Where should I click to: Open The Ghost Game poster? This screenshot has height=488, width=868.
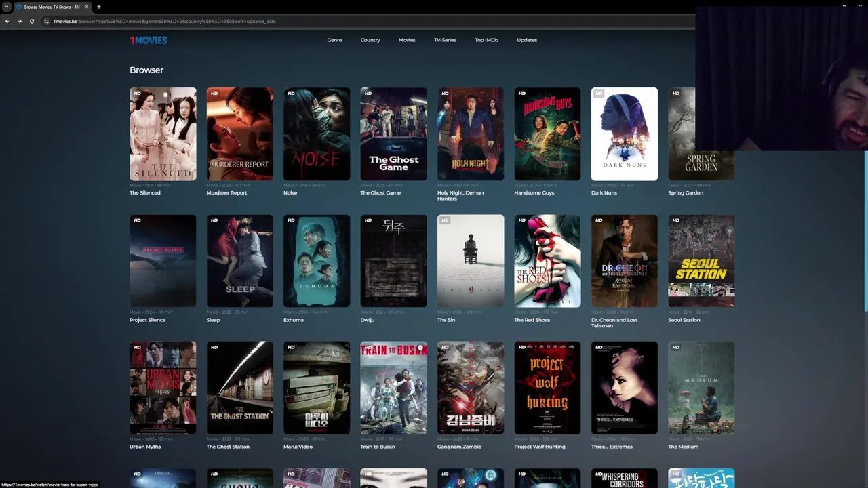coord(394,134)
